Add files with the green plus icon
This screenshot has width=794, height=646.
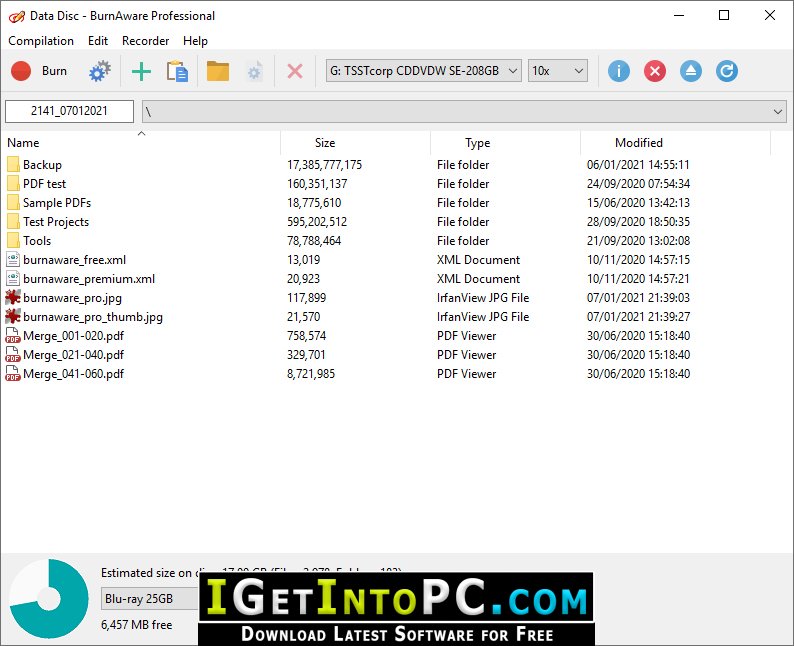coord(141,71)
